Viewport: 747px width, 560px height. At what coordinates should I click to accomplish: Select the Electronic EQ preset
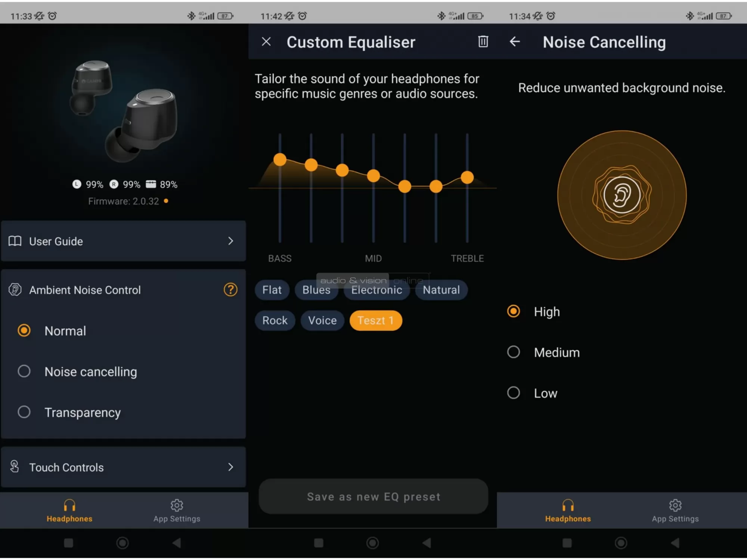click(376, 290)
